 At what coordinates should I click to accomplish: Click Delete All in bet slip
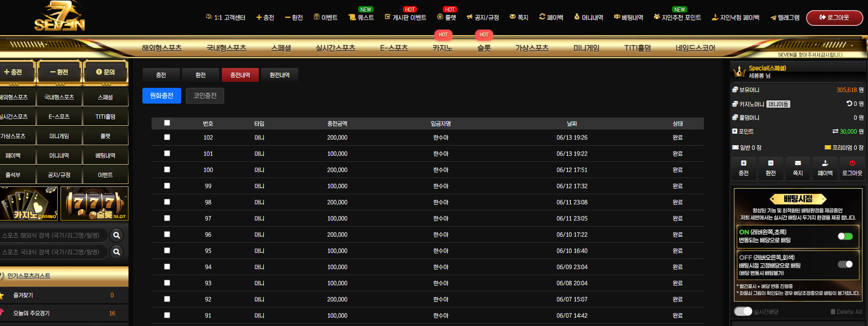pos(846,312)
